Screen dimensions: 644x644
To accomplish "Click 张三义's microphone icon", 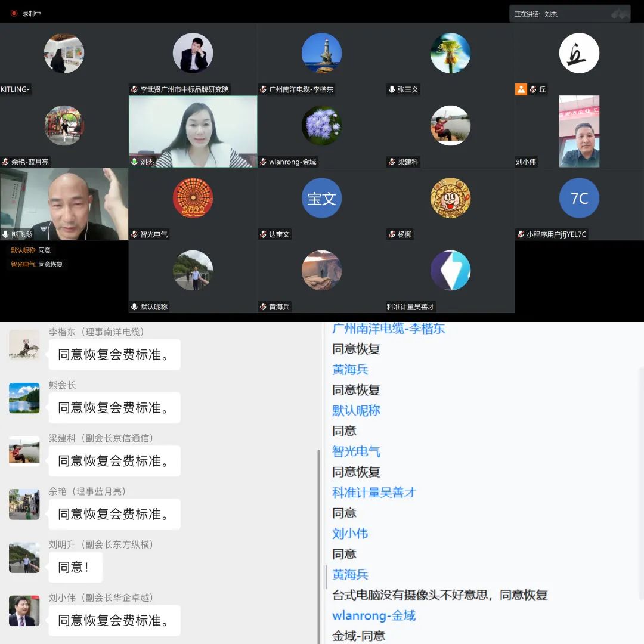I will click(392, 89).
